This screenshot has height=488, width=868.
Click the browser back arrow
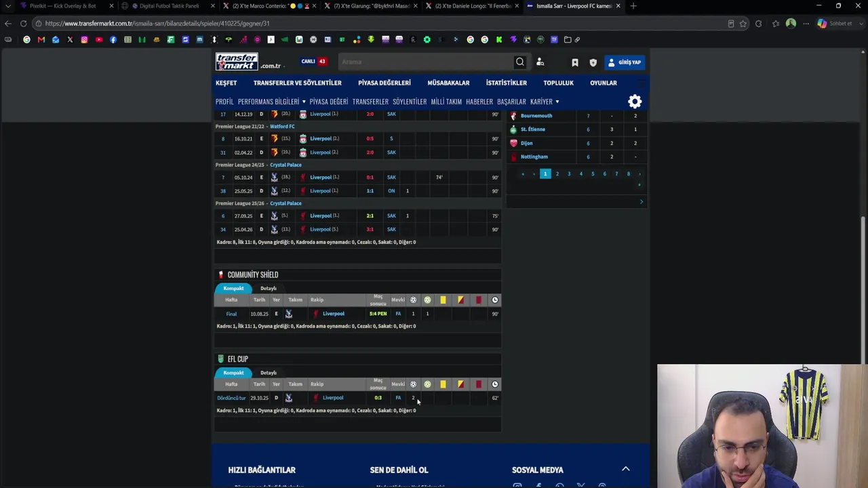[x=7, y=23]
